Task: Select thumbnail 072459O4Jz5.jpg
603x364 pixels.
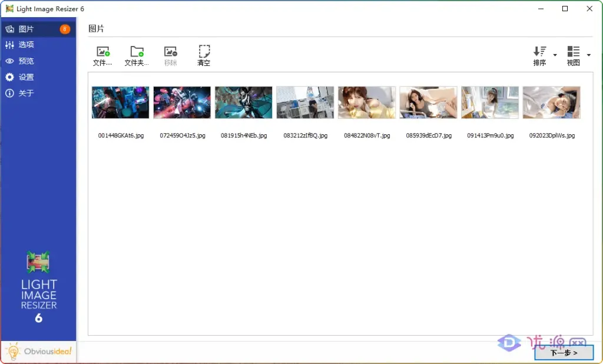Action: [182, 102]
